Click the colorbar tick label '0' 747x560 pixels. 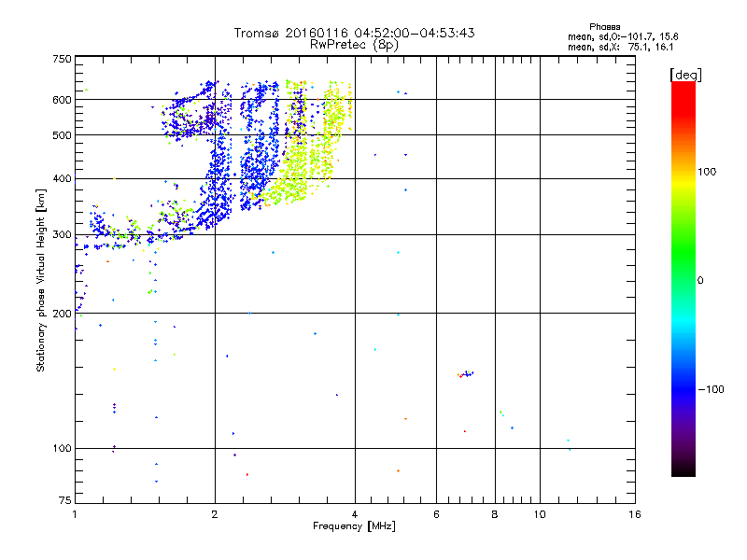pos(700,280)
